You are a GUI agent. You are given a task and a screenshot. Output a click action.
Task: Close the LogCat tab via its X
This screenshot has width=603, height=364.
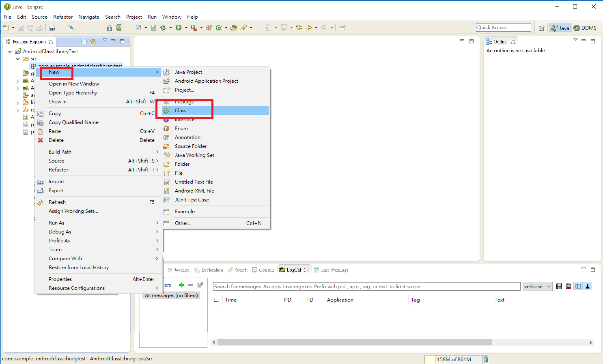coord(306,270)
